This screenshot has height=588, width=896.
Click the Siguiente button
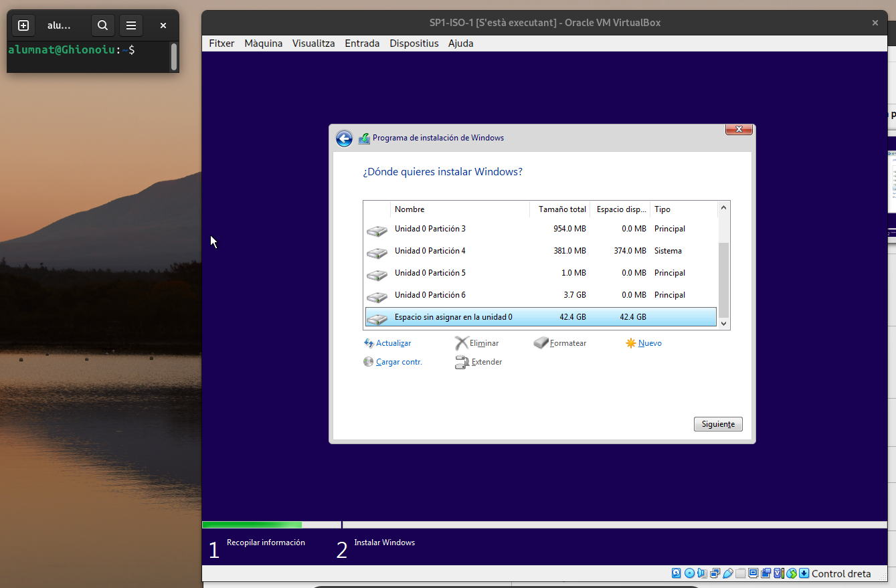pyautogui.click(x=718, y=424)
